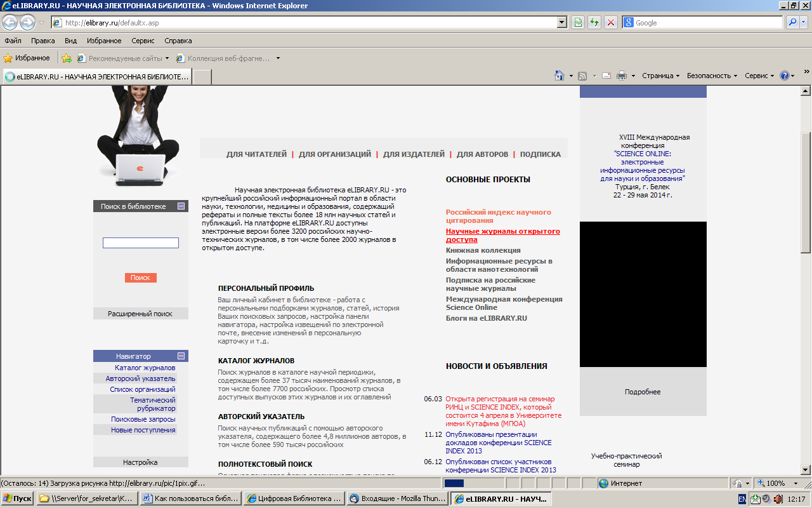Open 'Подробнее' link under conference banner
Viewport: 812px width, 508px height.
[643, 392]
